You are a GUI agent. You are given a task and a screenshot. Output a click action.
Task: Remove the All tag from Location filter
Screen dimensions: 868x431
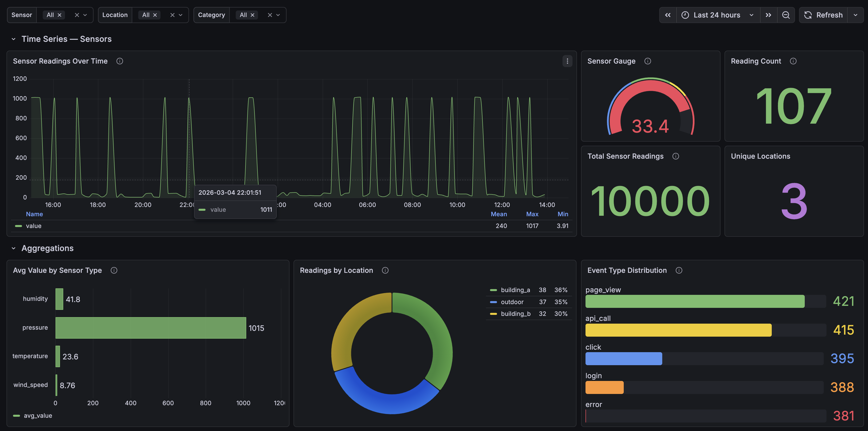(x=155, y=15)
